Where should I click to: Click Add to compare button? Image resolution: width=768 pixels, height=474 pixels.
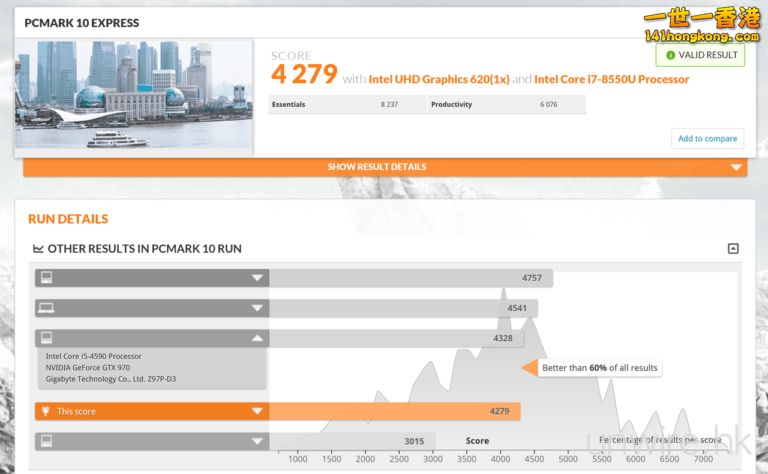pyautogui.click(x=707, y=139)
